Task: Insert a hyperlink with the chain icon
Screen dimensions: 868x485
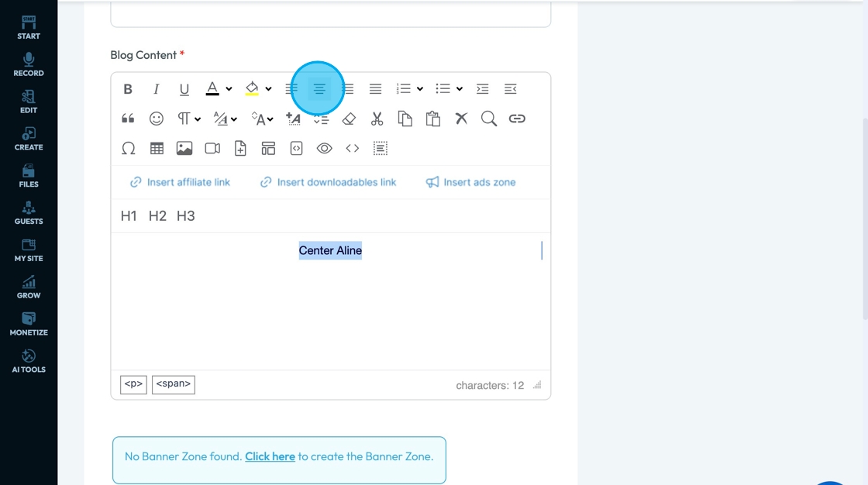Action: 517,119
